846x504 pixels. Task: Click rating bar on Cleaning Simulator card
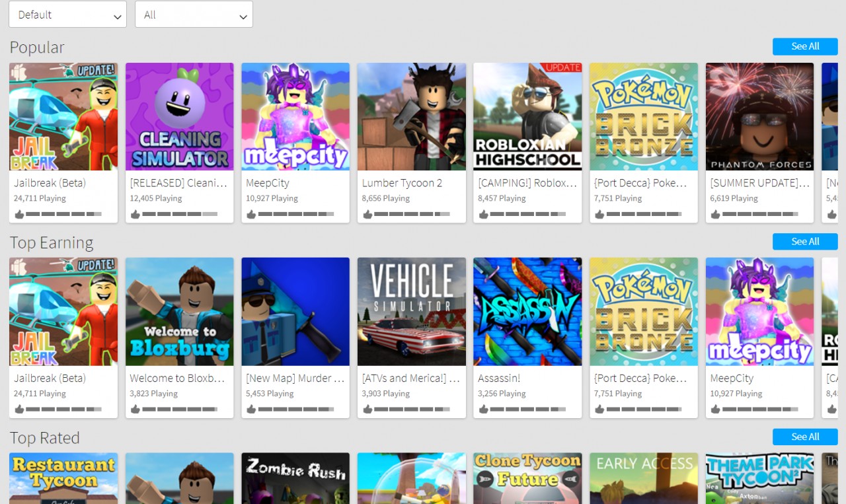[x=180, y=214]
